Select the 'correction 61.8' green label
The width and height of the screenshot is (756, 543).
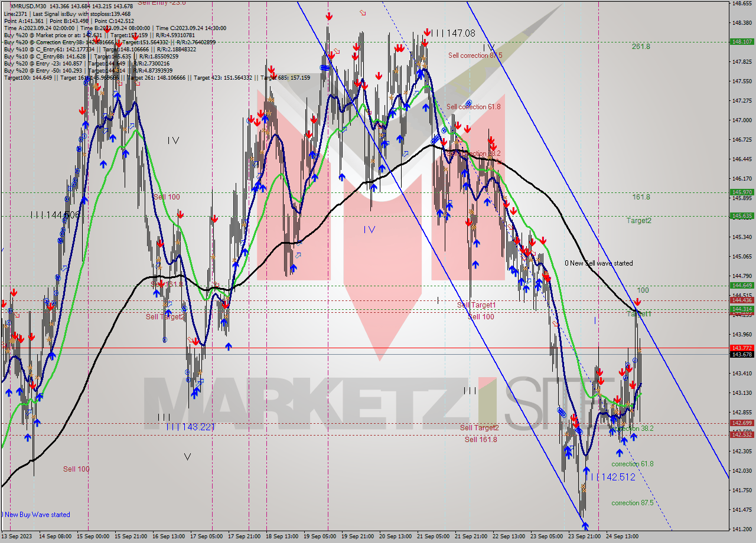633,464
